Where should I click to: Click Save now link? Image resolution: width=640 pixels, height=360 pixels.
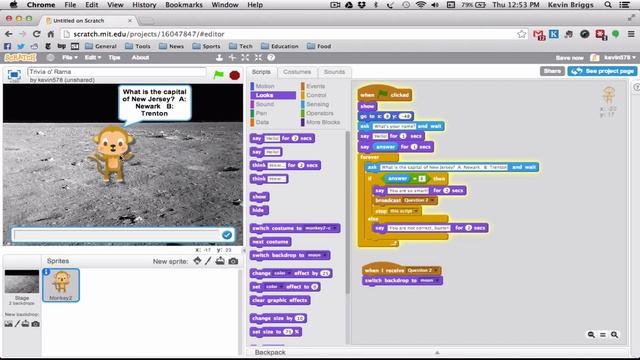tap(569, 58)
